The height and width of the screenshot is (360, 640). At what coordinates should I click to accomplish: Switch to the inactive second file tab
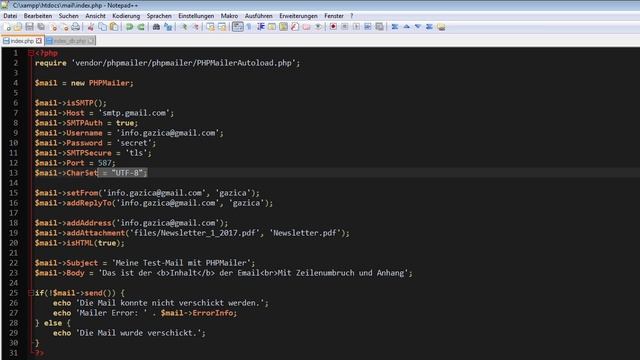coord(70,41)
